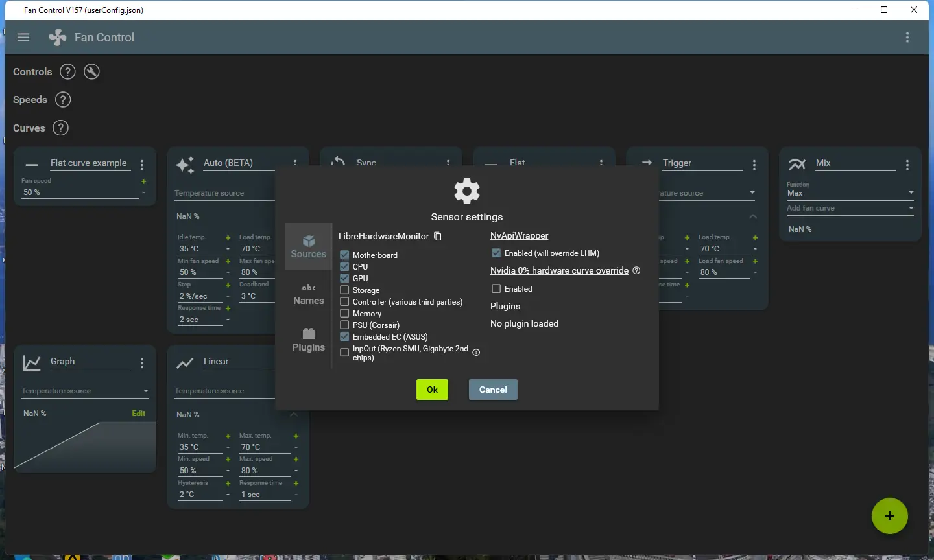Viewport: 934px width, 560px height.
Task: Enable the Memory sensor source
Action: (344, 313)
